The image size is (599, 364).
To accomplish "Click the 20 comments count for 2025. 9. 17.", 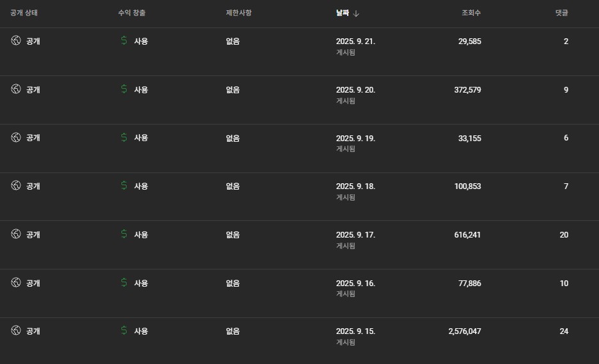I will pos(564,234).
